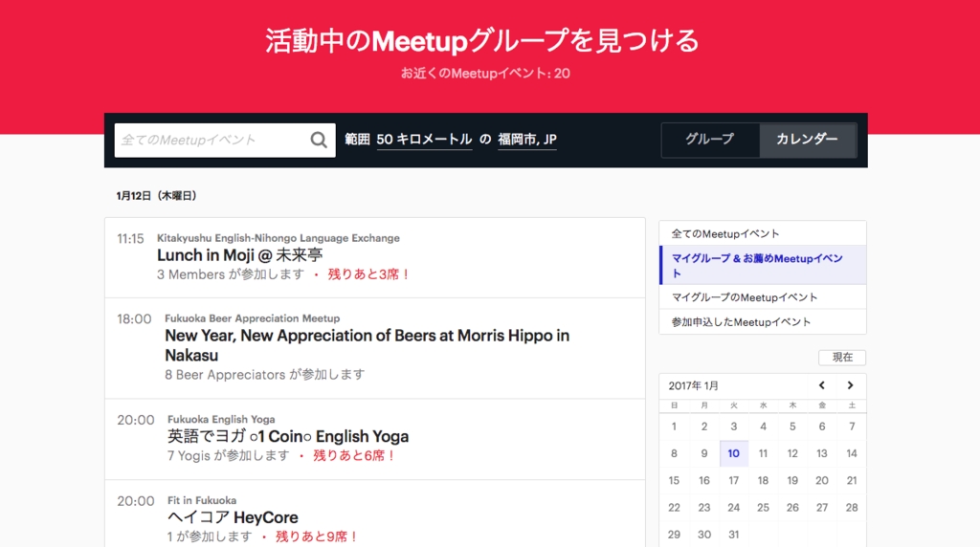This screenshot has width=980, height=547.
Task: Change location 福岡市, JP
Action: 527,140
